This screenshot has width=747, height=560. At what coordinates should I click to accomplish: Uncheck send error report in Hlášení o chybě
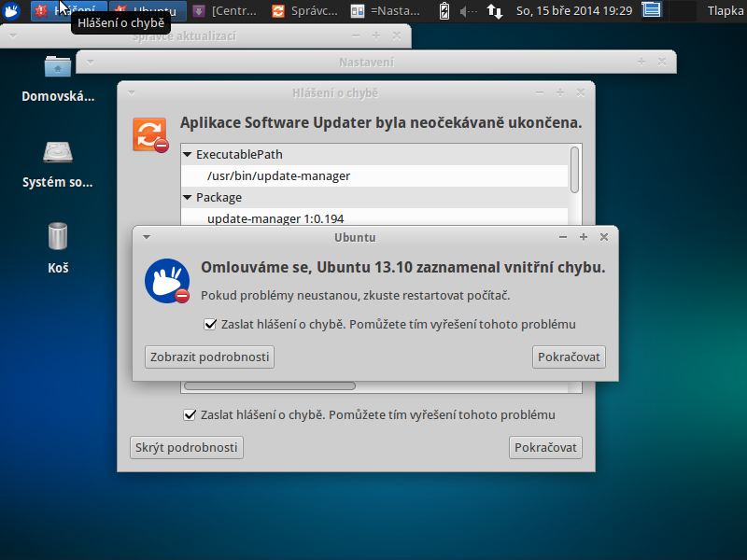(x=190, y=414)
